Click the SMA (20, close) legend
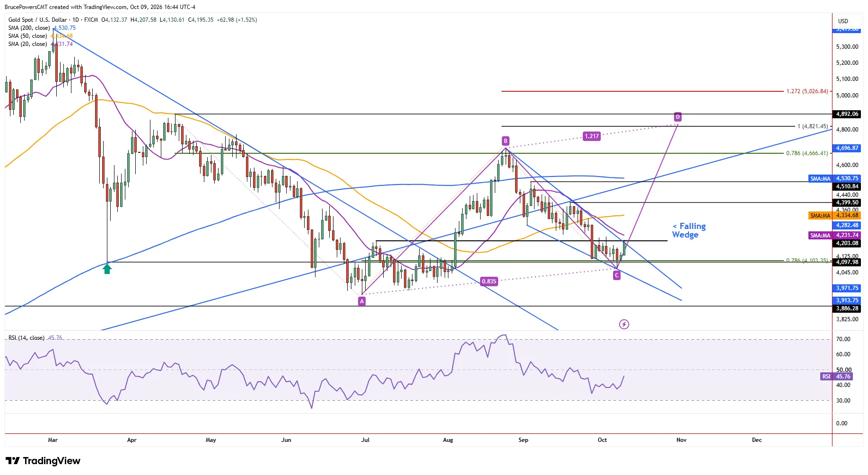 coord(40,44)
